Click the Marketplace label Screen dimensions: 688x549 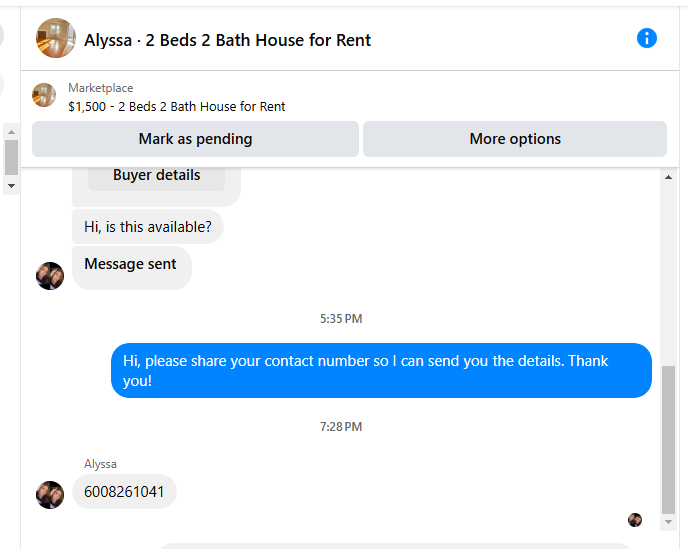click(x=100, y=88)
